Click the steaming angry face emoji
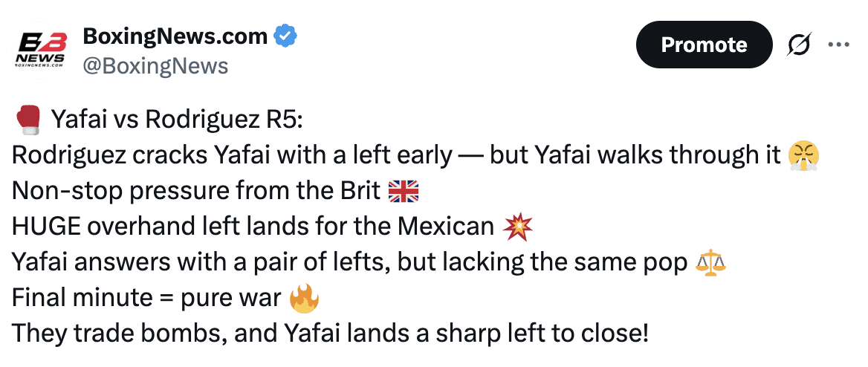Viewport: 868px width, 367px height. (x=805, y=155)
